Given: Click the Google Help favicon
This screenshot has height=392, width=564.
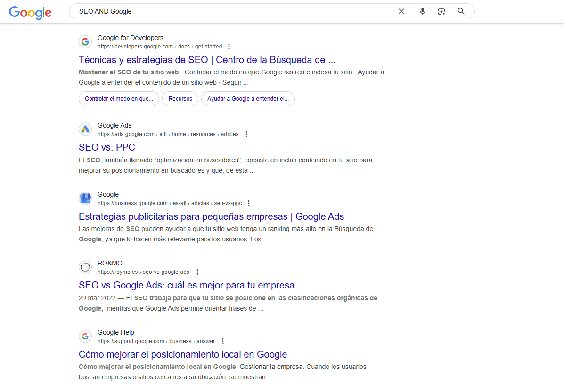Looking at the screenshot, I should [85, 336].
